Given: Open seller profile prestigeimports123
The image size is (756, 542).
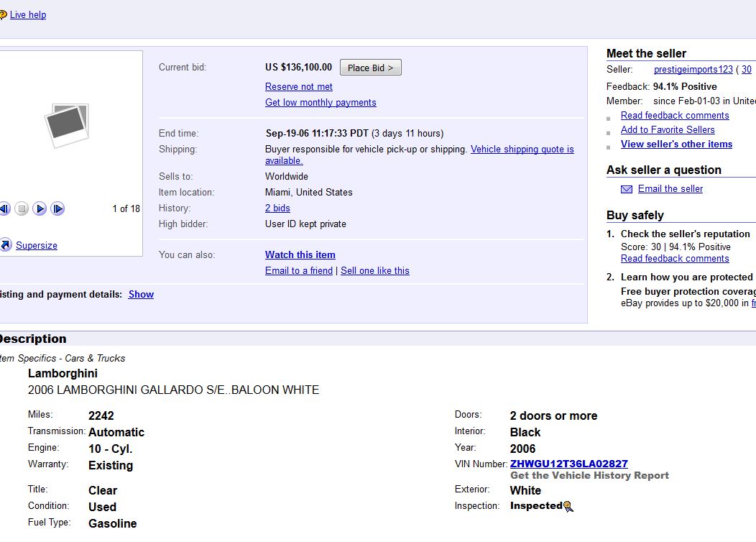Looking at the screenshot, I should 693,69.
